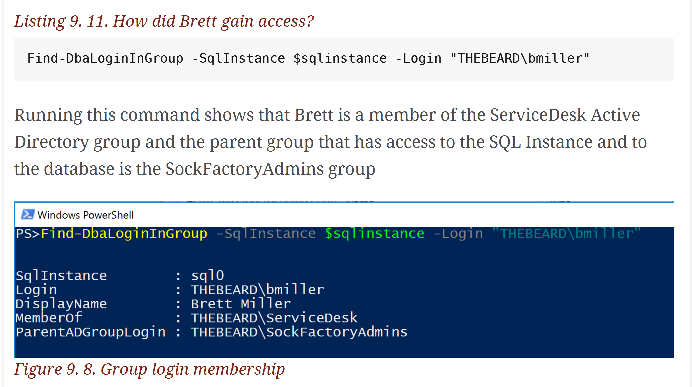Click the SqlInstance value 'sql0'
Image resolution: width=692 pixels, height=387 pixels.
pyautogui.click(x=207, y=276)
